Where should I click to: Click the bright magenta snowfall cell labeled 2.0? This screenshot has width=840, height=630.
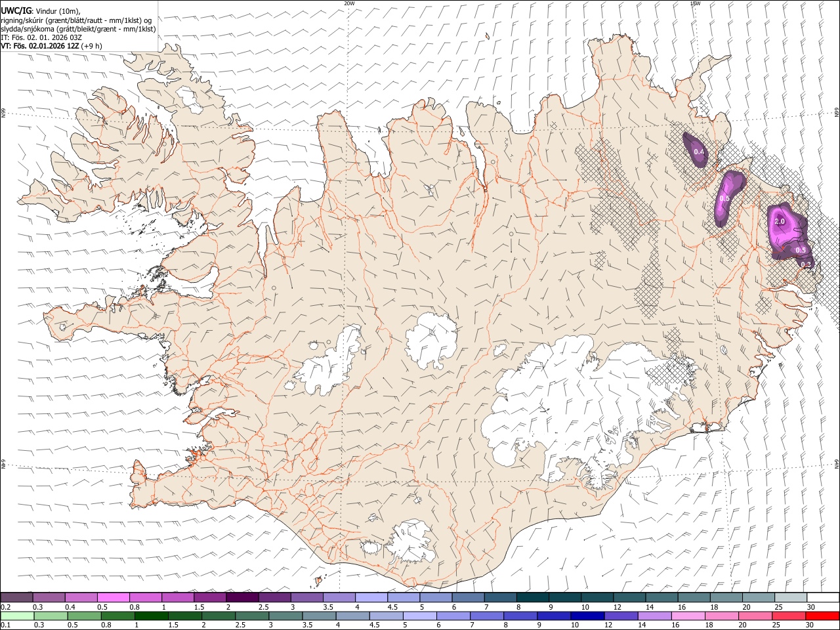[786, 226]
